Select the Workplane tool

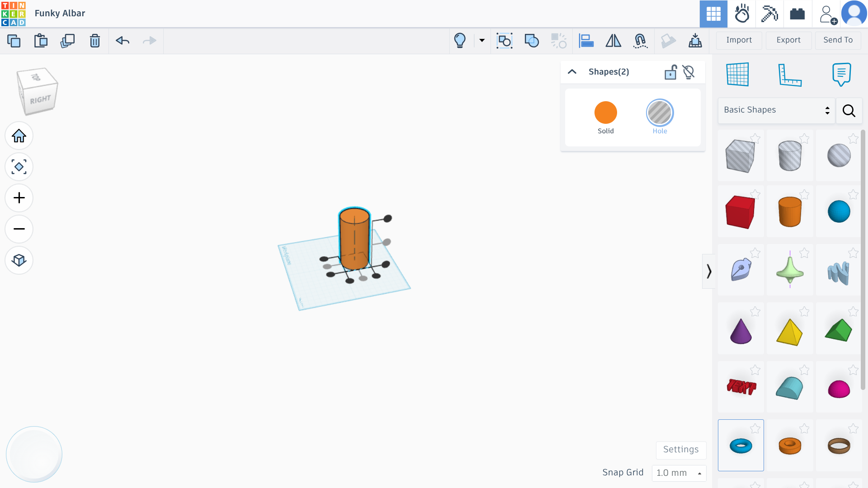click(x=737, y=75)
